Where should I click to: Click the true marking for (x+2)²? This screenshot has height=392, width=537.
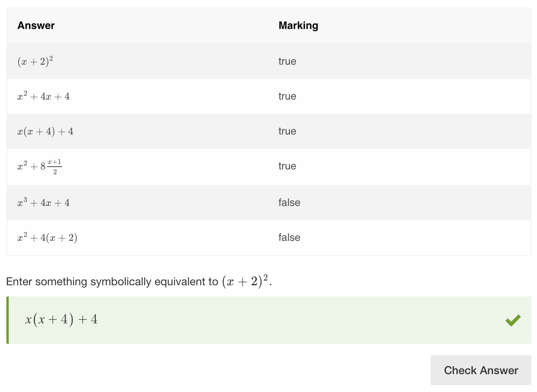(x=287, y=61)
